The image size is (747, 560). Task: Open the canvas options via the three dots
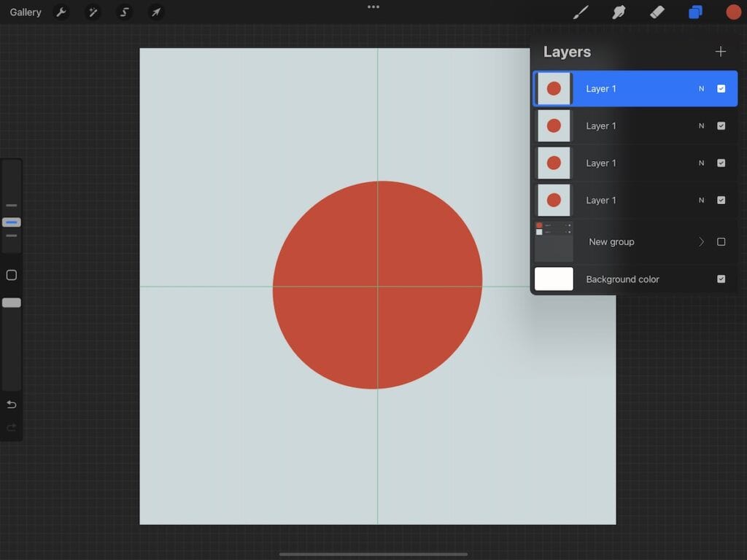pyautogui.click(x=373, y=7)
